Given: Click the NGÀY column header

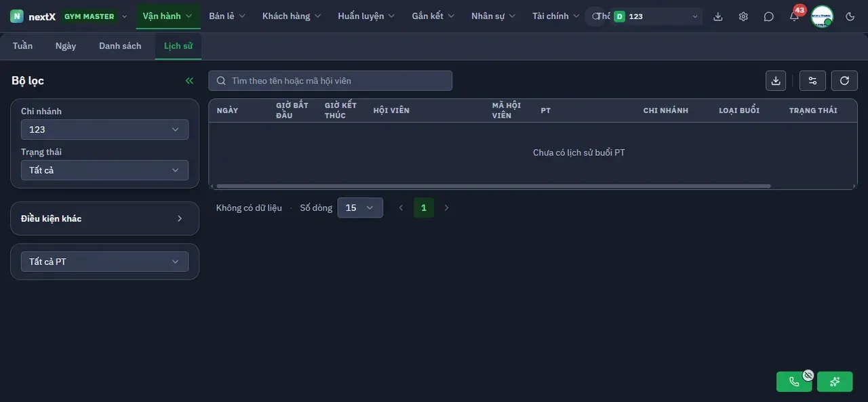Looking at the screenshot, I should pyautogui.click(x=227, y=110).
